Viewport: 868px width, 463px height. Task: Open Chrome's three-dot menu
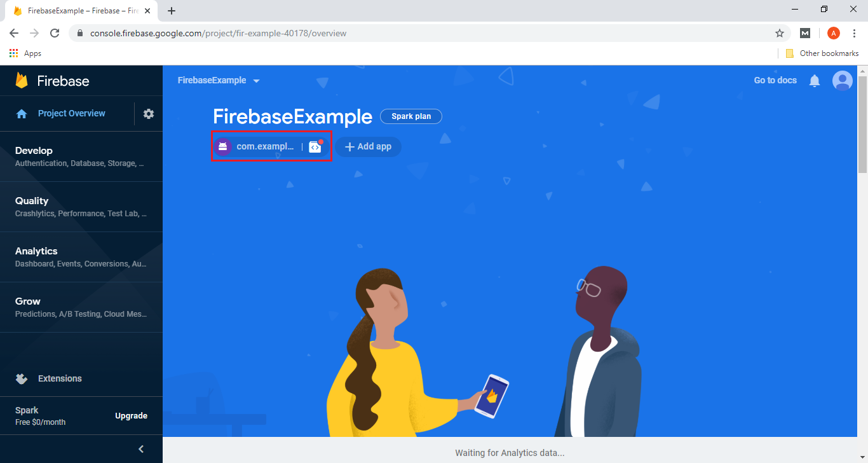click(x=855, y=33)
